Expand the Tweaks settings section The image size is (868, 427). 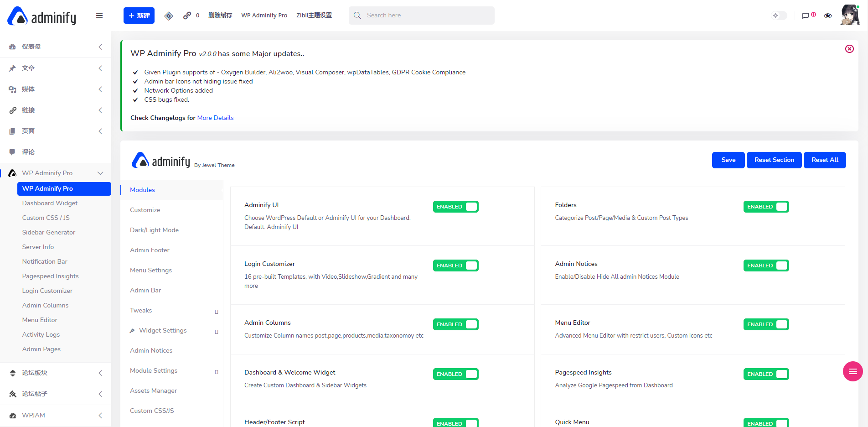coord(217,312)
